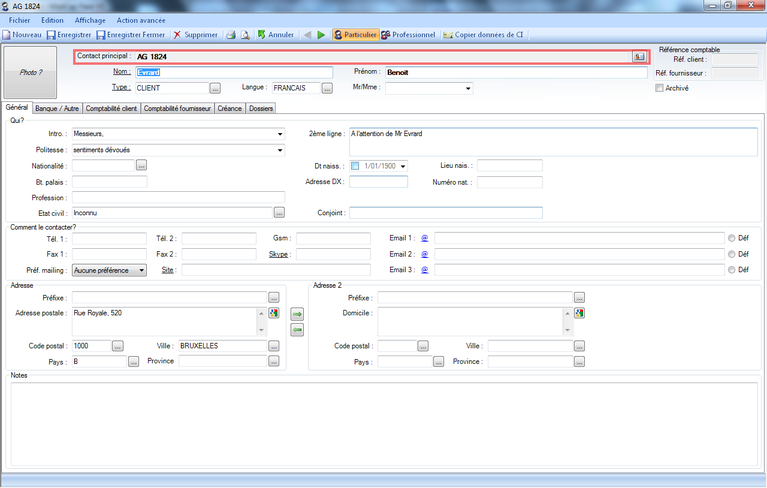Viewport: 767px width, 488px height.
Task: Click the Supprimer red X icon
Action: tap(177, 34)
